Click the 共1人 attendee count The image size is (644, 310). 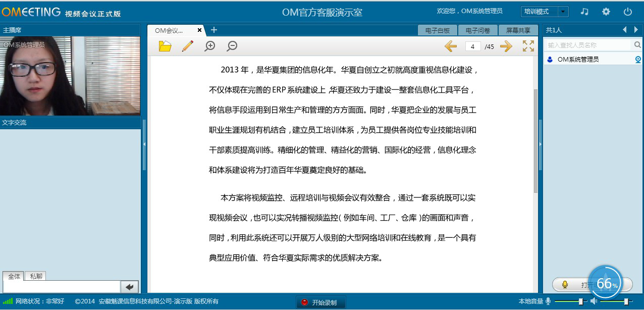(x=554, y=30)
